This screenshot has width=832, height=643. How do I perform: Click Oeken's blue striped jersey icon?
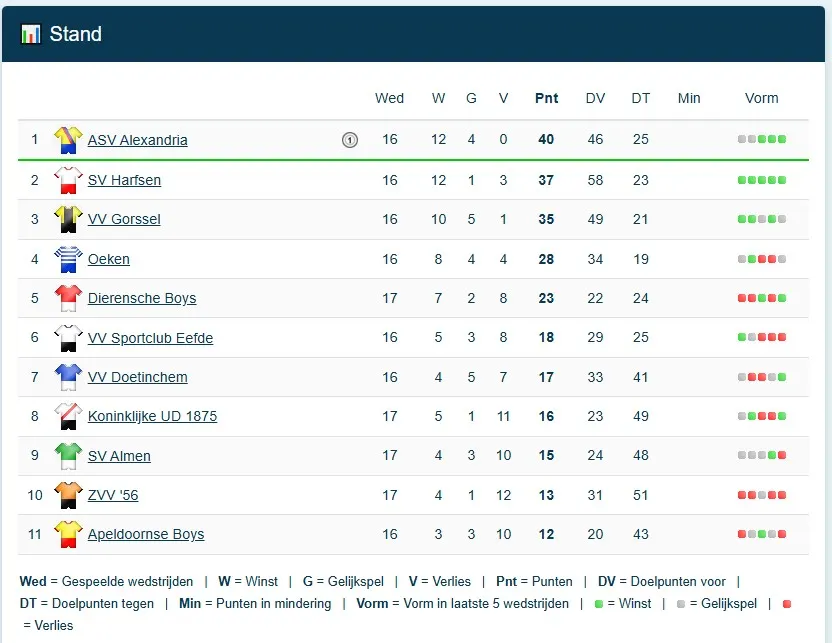(x=68, y=259)
